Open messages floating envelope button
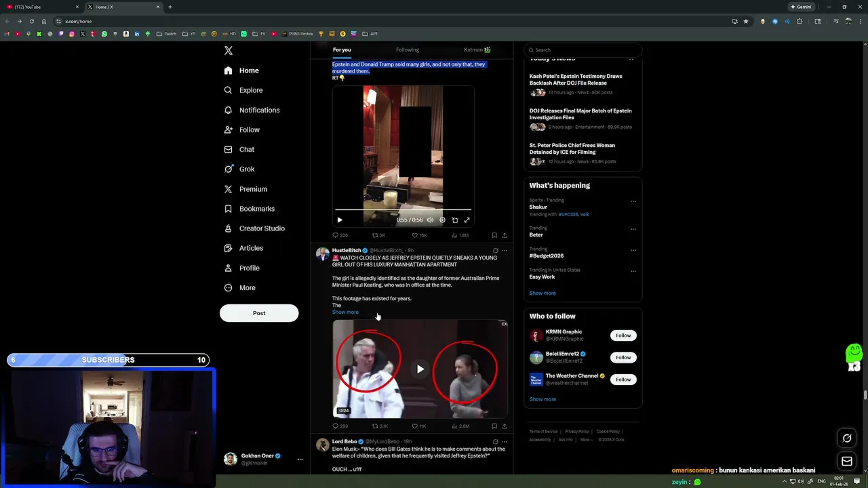The width and height of the screenshot is (868, 488). [x=847, y=462]
